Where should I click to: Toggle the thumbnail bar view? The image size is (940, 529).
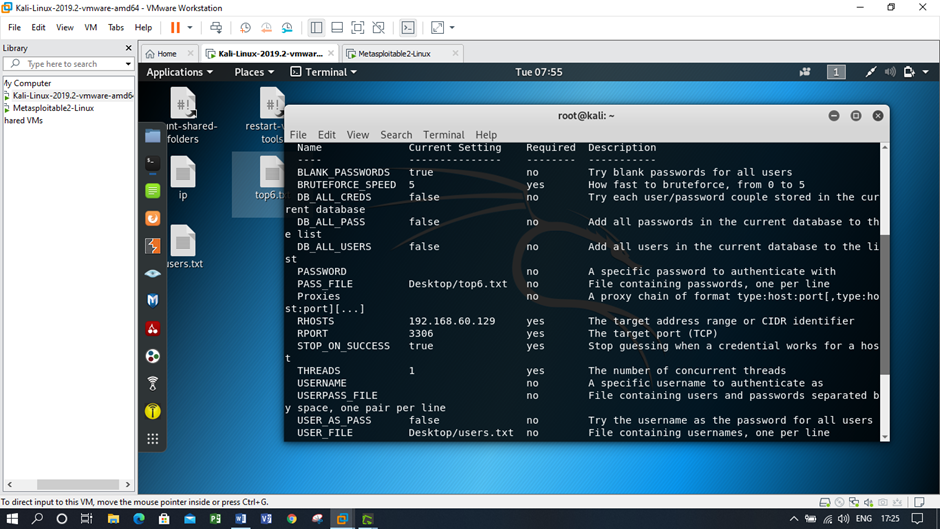point(337,28)
